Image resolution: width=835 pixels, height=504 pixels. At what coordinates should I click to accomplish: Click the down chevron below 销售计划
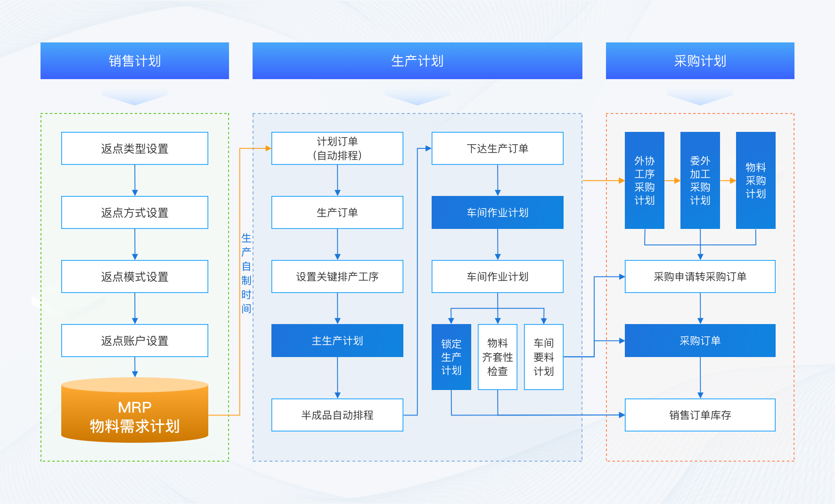(135, 98)
